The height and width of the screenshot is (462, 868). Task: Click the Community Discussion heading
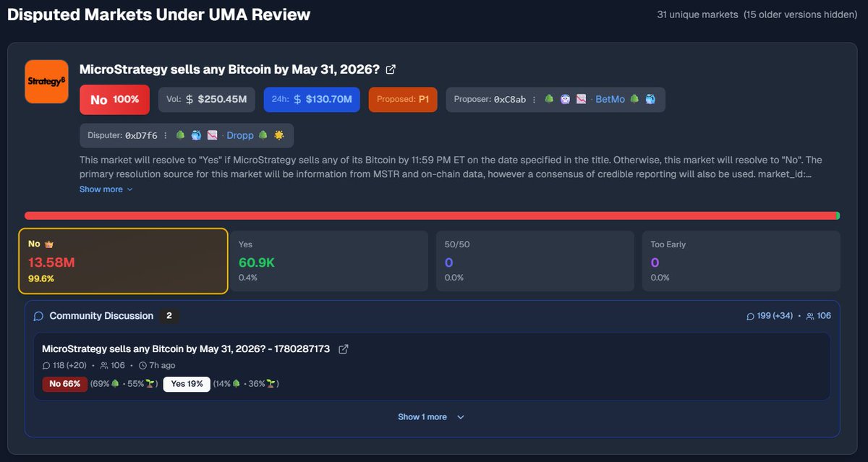(x=101, y=316)
